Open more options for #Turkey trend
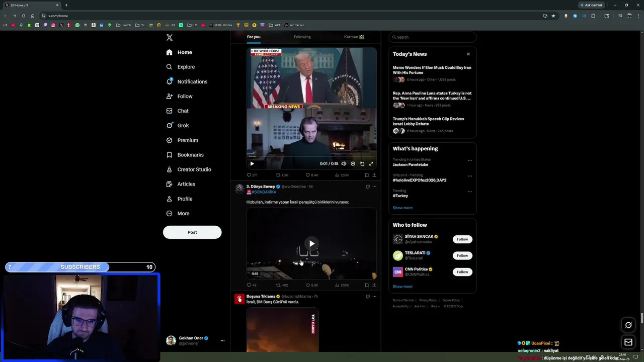Viewport: 644px width, 362px height. tap(470, 192)
